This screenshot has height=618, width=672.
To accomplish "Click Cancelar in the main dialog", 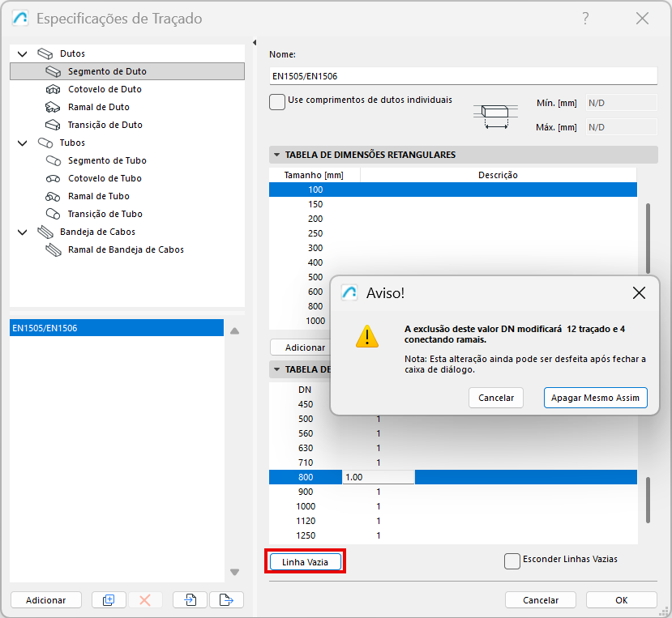I will click(541, 600).
